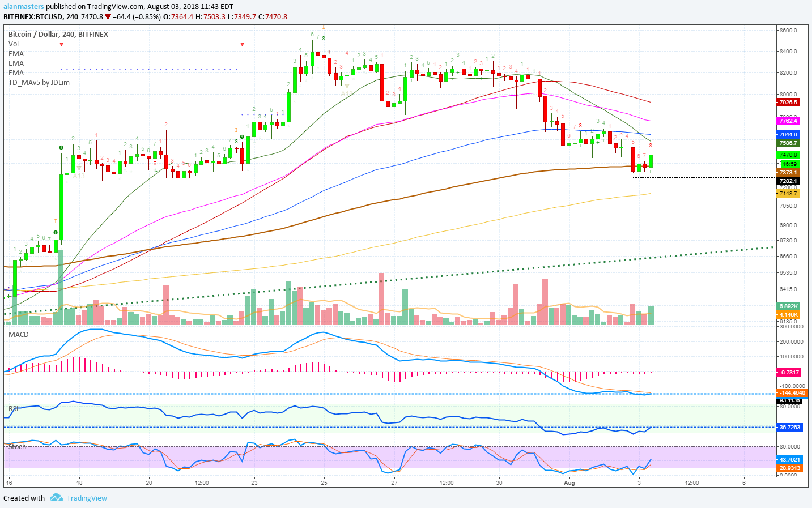Click the 8200.0 price axis label
Viewport: 812px width, 508px height.
(788, 73)
